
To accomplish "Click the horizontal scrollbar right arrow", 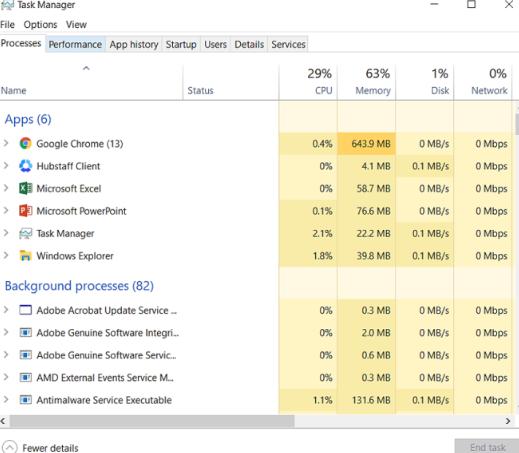I will point(507,421).
